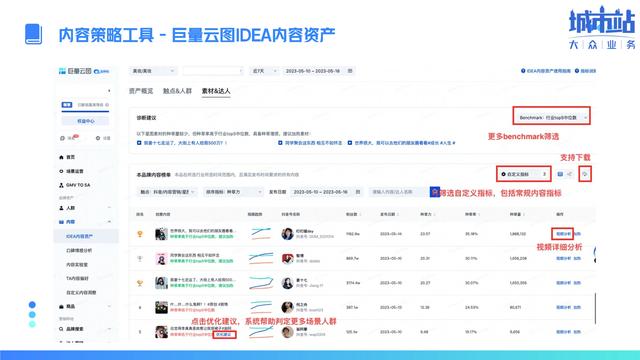Expand the 人群 sidebar section chevron

109,208
